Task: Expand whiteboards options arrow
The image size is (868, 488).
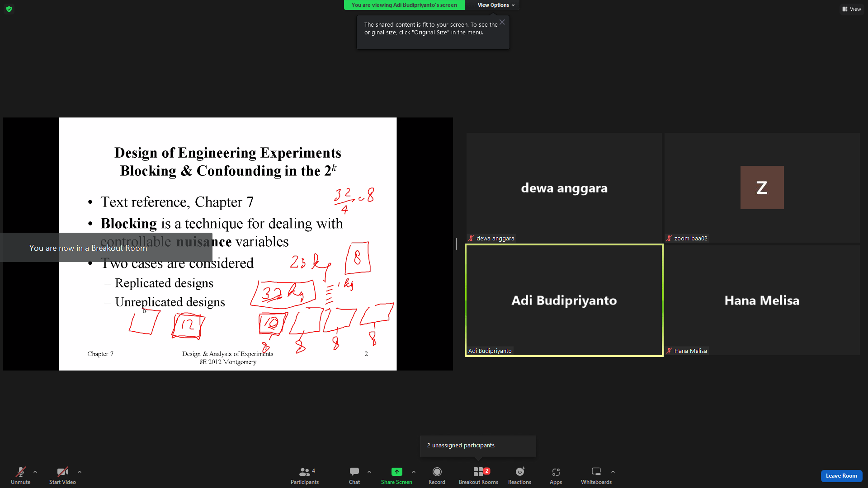Action: point(613,472)
